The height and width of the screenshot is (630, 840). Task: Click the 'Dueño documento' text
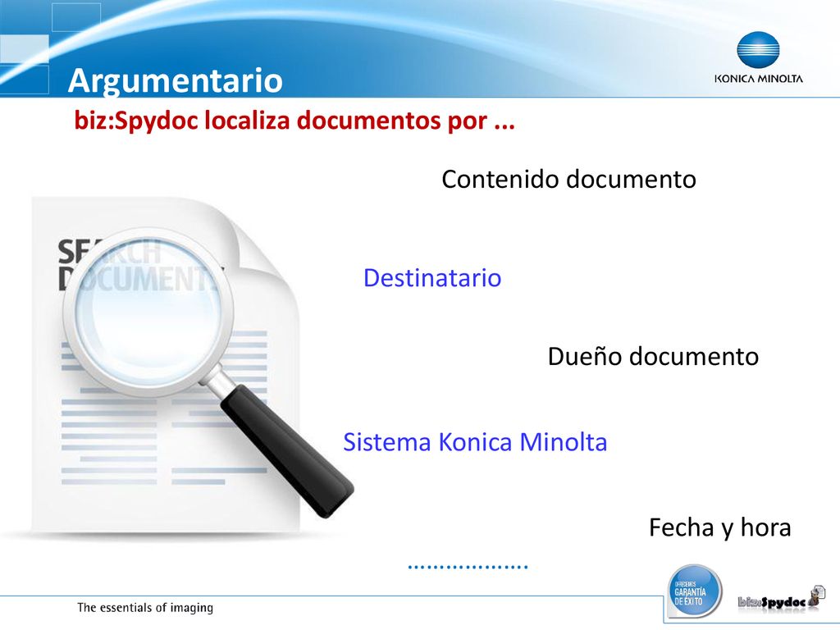coord(653,356)
